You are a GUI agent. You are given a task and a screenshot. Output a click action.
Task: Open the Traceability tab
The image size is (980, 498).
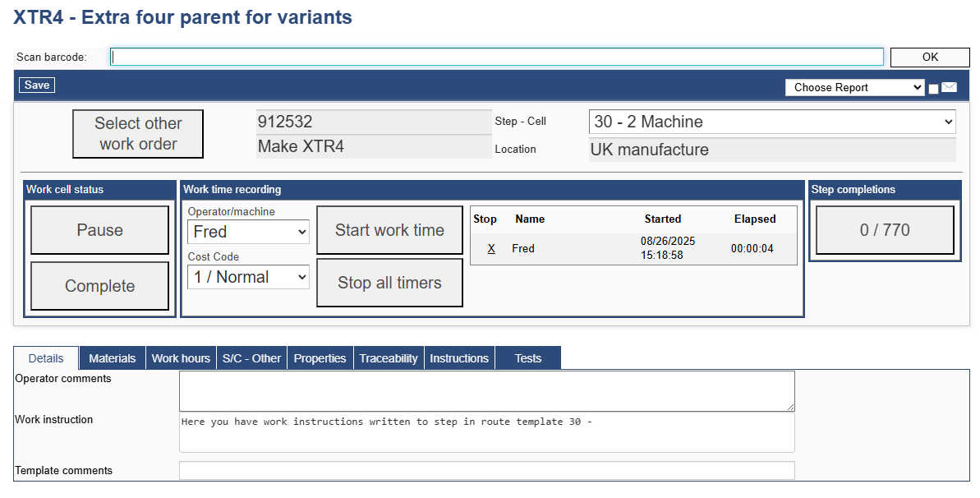(389, 358)
